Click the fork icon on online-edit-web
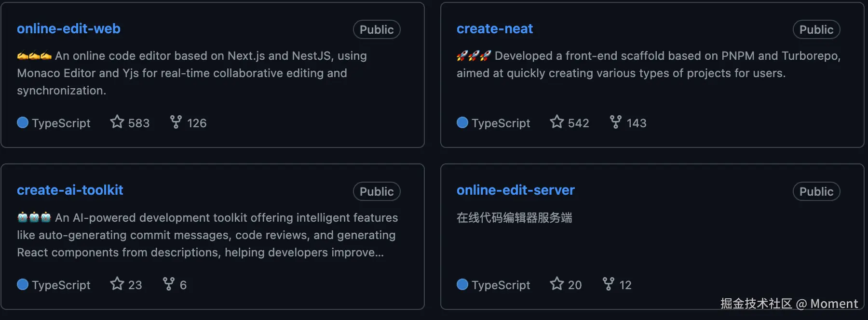This screenshot has height=320, width=868. (x=176, y=122)
